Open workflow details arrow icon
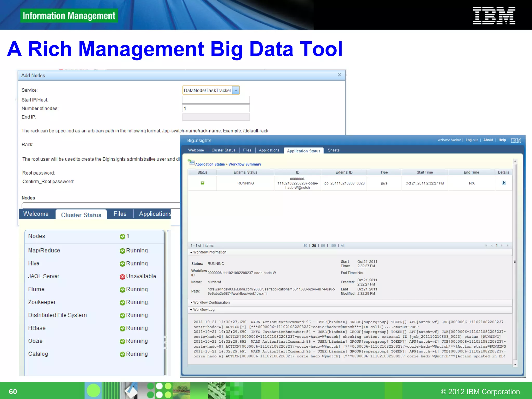The image size is (532, 399). pos(503,183)
